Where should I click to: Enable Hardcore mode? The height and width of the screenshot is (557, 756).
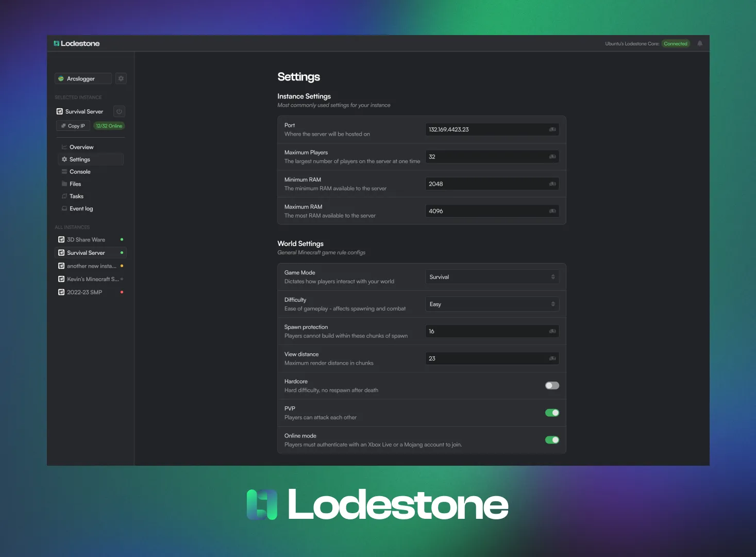(551, 385)
